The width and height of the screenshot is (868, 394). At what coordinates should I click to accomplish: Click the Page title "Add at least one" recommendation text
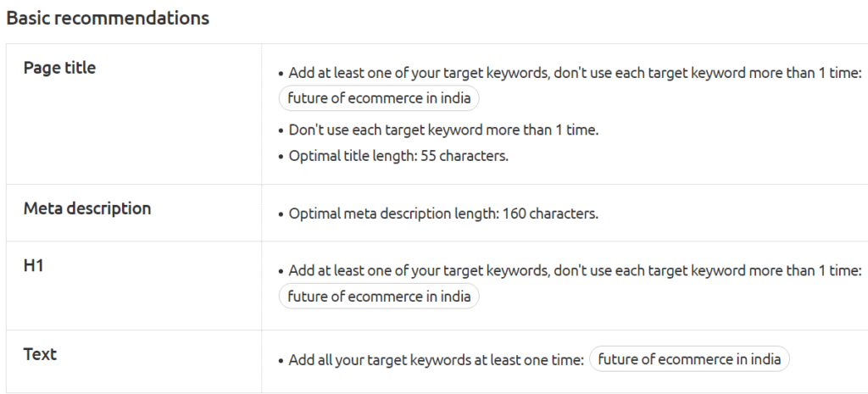coord(575,74)
